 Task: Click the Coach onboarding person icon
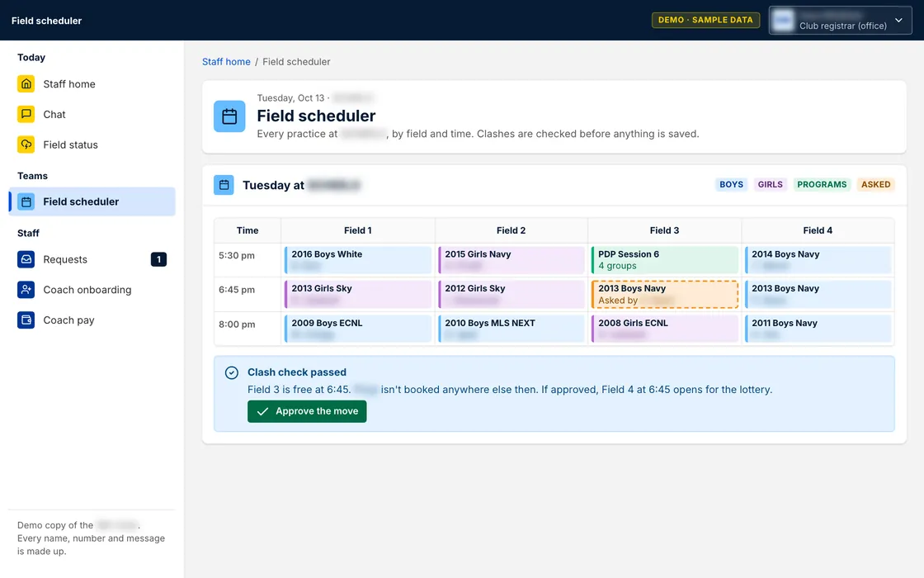tap(26, 290)
